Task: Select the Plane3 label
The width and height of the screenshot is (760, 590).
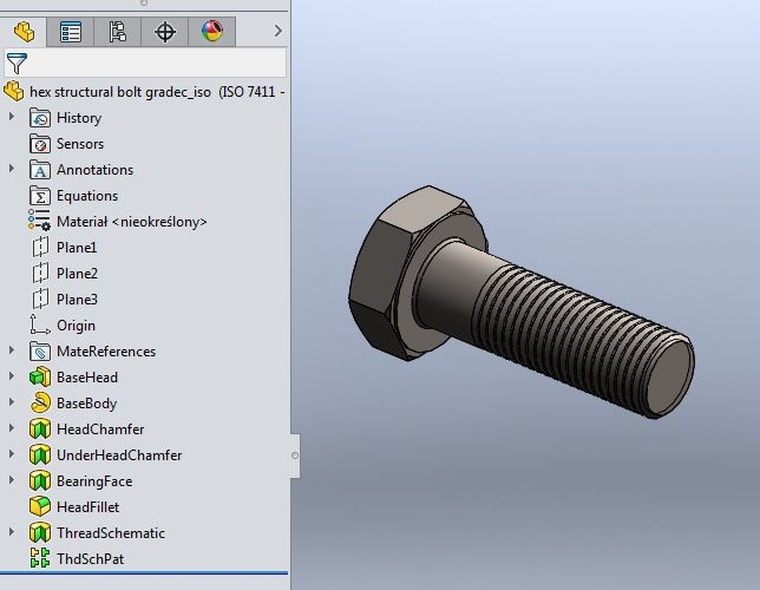Action: tap(77, 300)
